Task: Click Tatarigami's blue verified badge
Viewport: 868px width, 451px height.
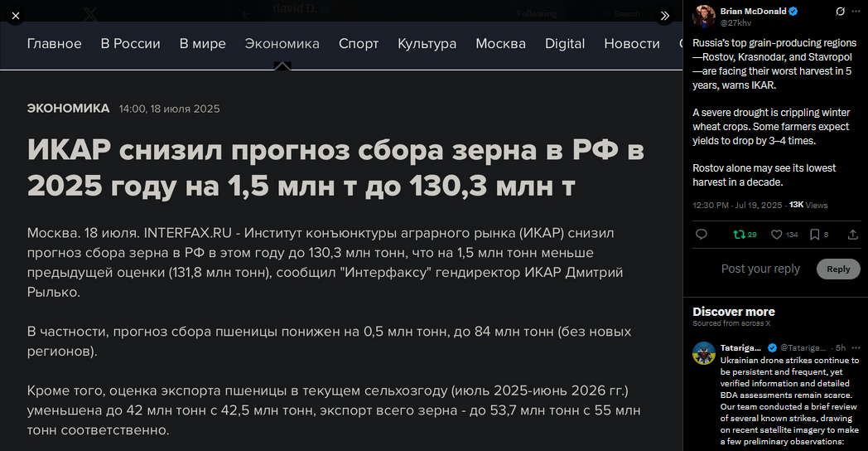Action: 772,348
